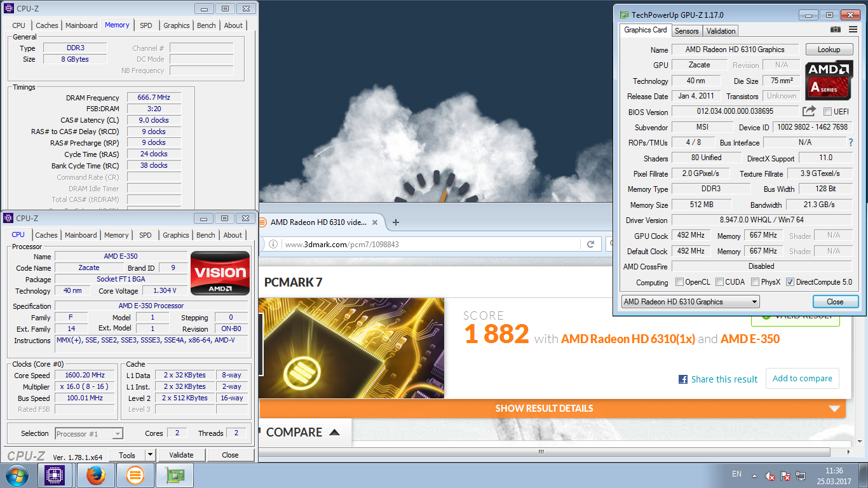Click the Show desktop strip on the taskbar
868x488 pixels.
coord(864,475)
